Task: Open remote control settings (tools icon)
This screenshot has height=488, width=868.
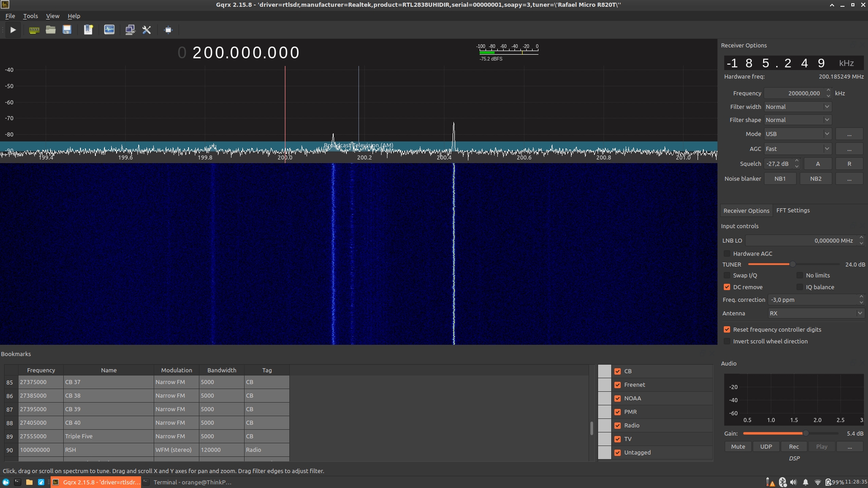Action: pyautogui.click(x=146, y=30)
